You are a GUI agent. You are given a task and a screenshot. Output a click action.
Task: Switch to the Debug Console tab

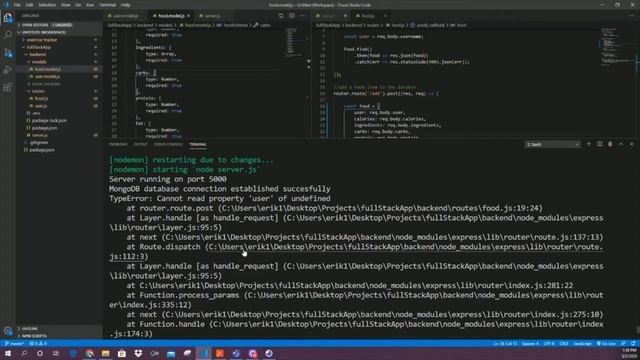(x=168, y=144)
